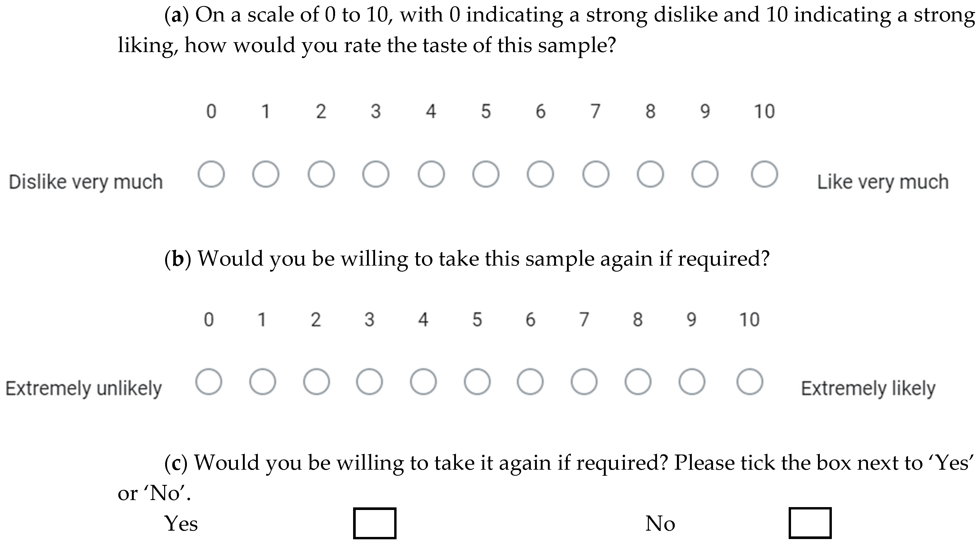This screenshot has height=544, width=980.
Task: Tick the Yes checkbox
Action: [375, 523]
